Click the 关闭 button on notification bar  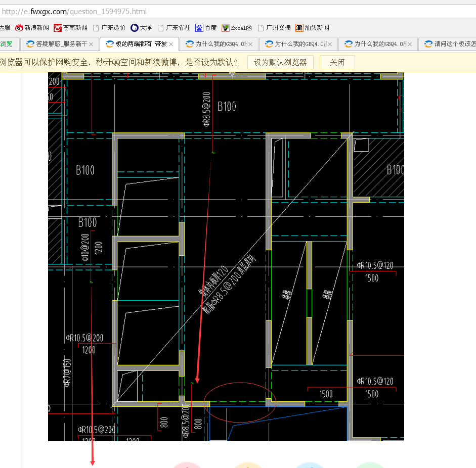[337, 62]
